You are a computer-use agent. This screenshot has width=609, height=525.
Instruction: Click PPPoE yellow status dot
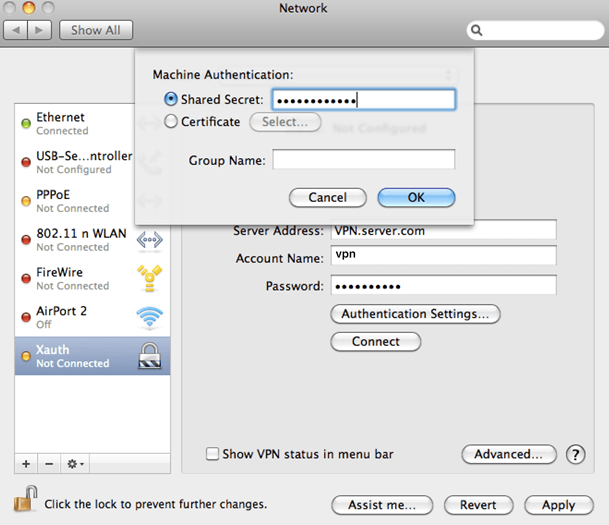click(26, 201)
